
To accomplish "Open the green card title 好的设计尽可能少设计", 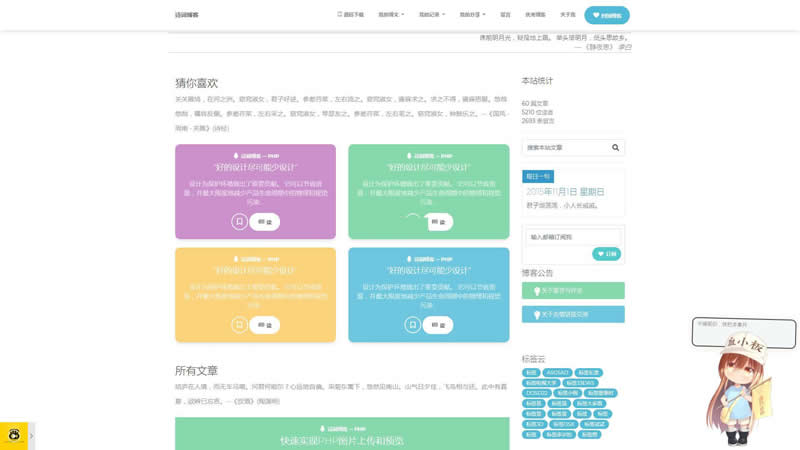I will pyautogui.click(x=429, y=167).
